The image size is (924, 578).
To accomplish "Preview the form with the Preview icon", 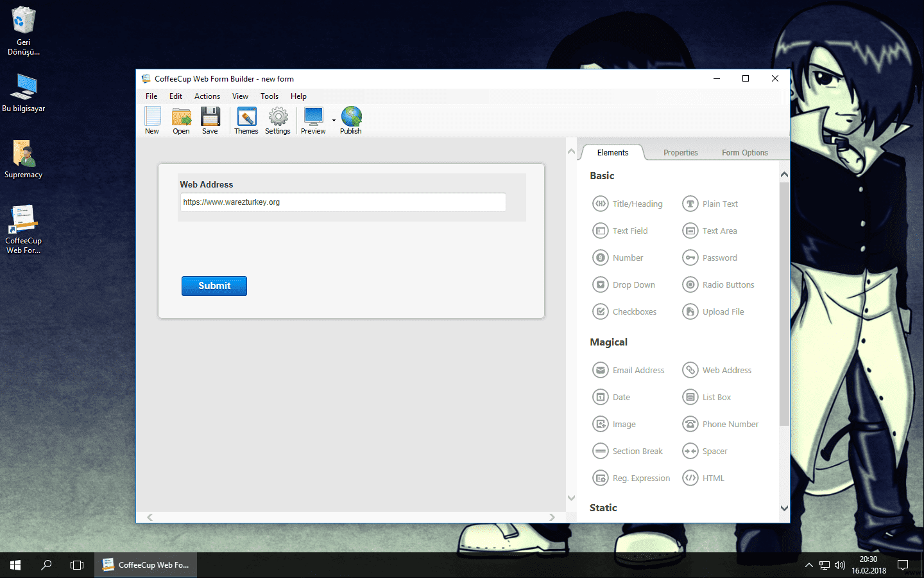I will tap(313, 121).
